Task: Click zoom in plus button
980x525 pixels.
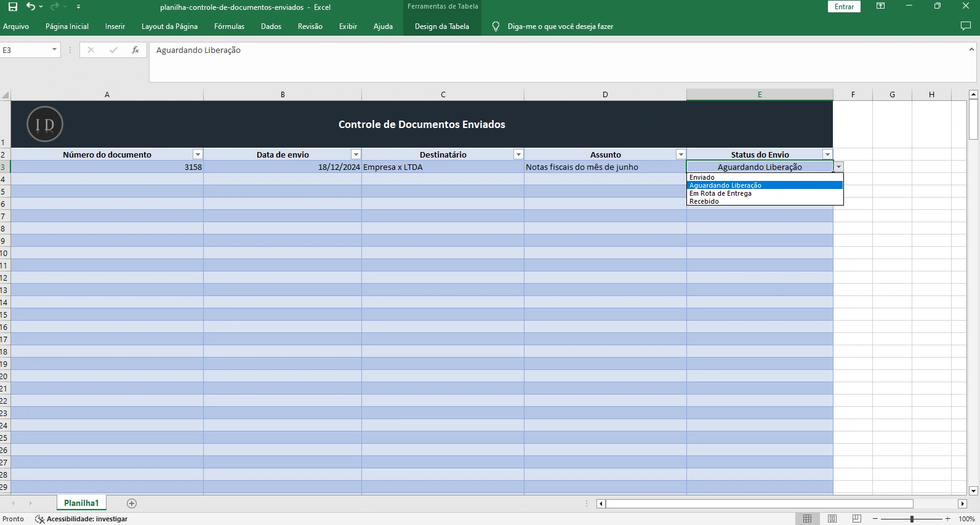Action: [x=948, y=519]
